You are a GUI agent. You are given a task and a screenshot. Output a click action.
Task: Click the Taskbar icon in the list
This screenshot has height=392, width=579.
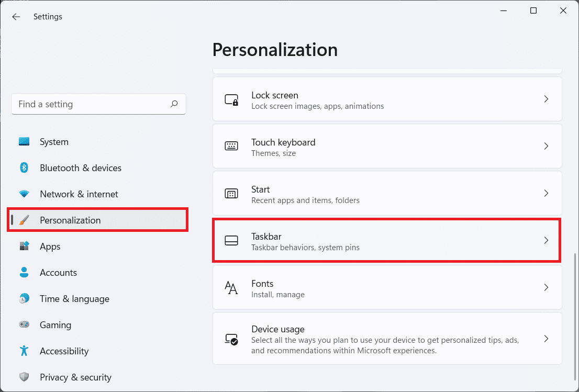tap(231, 241)
